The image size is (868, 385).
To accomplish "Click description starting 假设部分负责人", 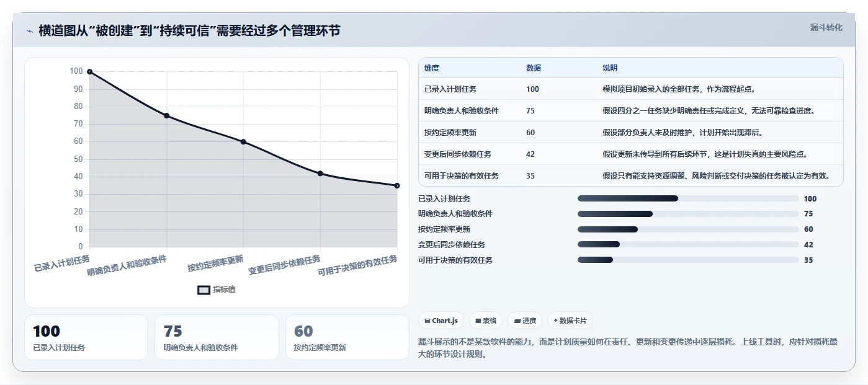I will click(682, 133).
